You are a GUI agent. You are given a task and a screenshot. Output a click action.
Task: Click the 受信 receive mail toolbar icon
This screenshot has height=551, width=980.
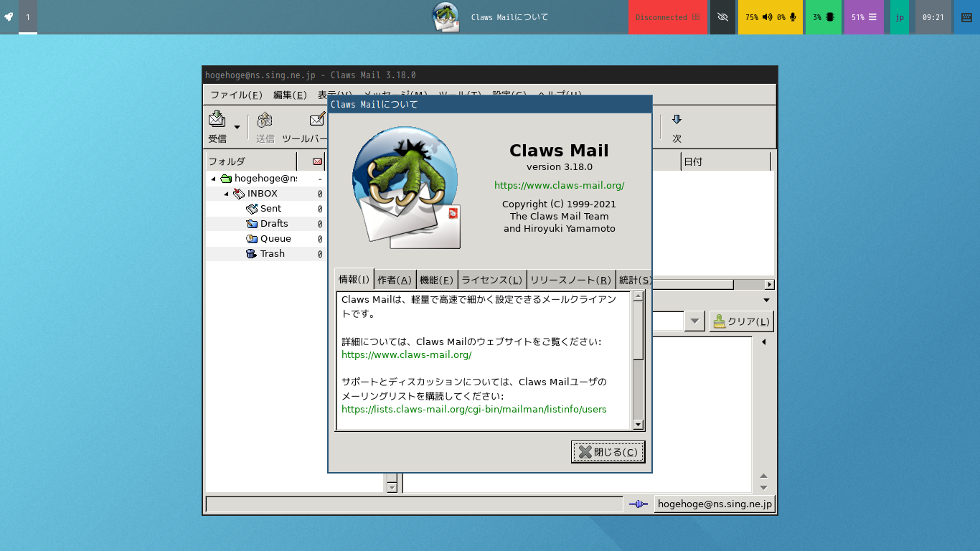217,119
